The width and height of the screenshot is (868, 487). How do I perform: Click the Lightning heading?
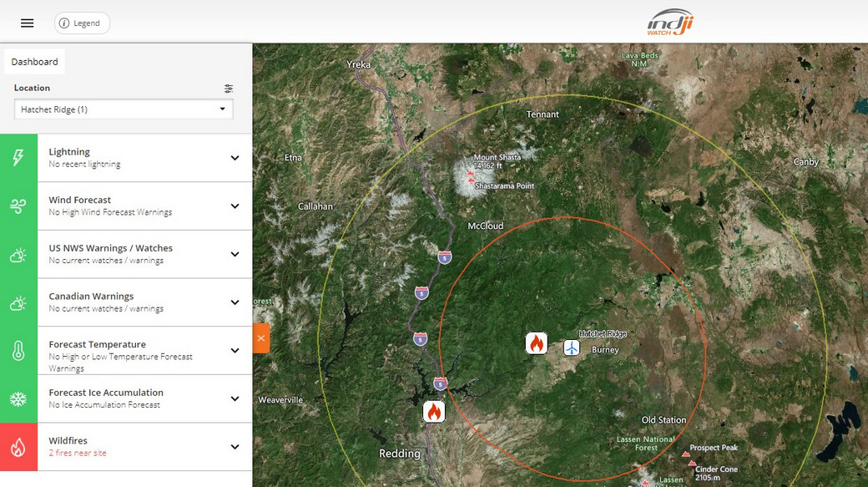[69, 152]
